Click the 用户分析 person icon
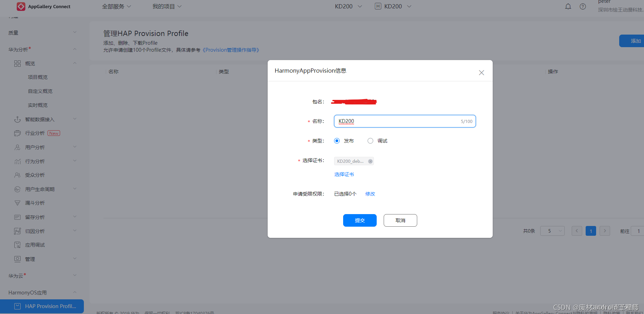 click(17, 147)
